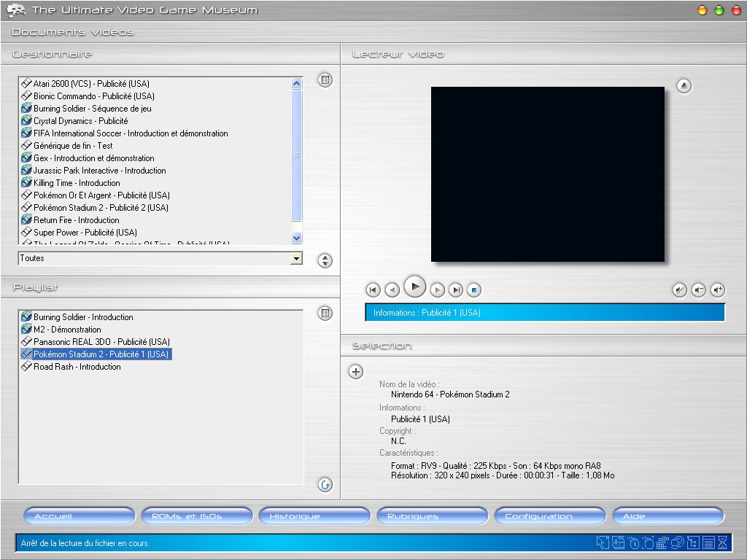Click the green window button in title bar

[719, 10]
